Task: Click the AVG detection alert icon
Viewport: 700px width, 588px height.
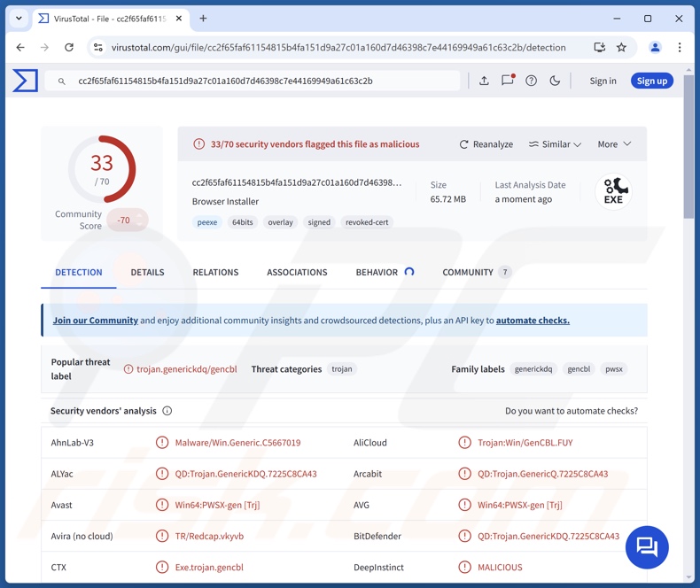Action: coord(464,505)
